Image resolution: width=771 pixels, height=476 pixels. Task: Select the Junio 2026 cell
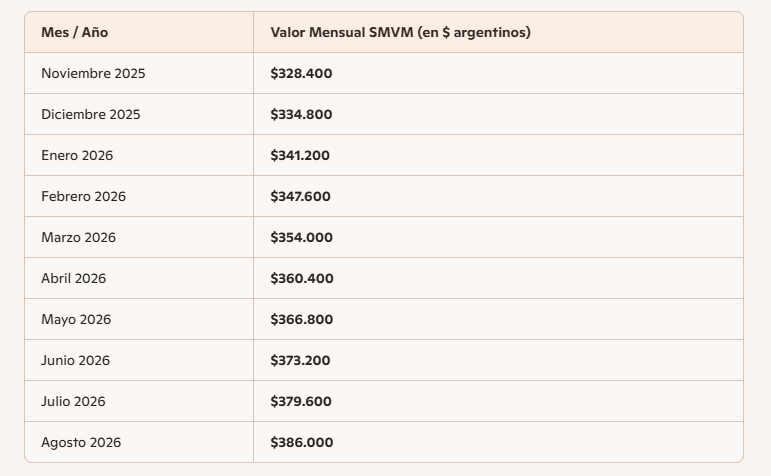tap(75, 361)
